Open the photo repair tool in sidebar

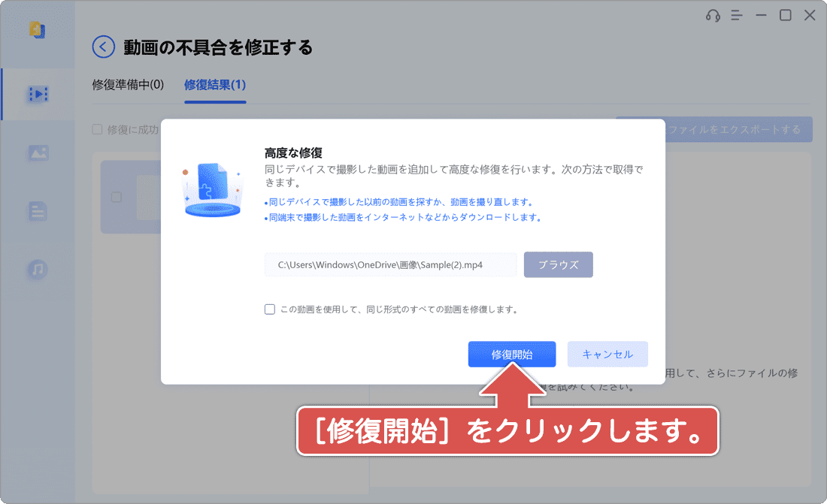click(x=38, y=152)
